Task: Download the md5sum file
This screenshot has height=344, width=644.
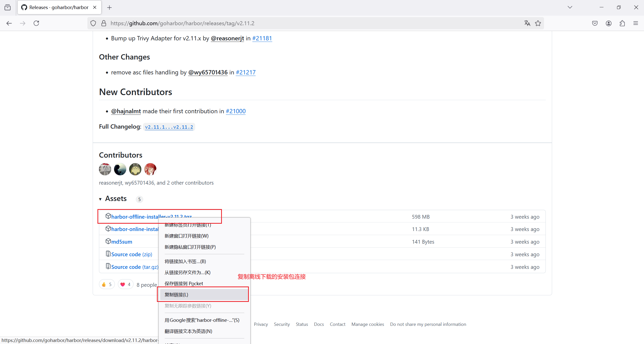Action: 122,242
